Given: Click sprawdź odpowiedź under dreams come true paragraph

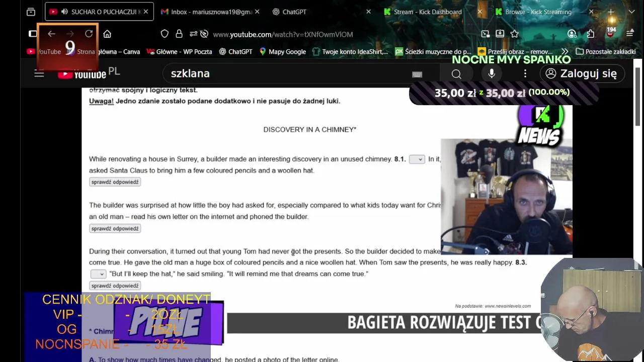Looking at the screenshot, I should coord(115,286).
